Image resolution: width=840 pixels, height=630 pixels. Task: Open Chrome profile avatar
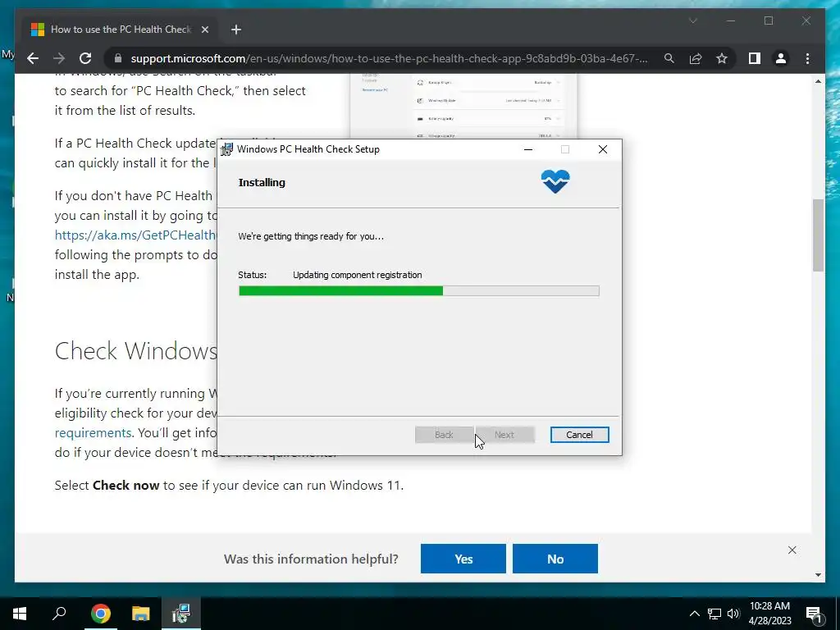coord(781,58)
